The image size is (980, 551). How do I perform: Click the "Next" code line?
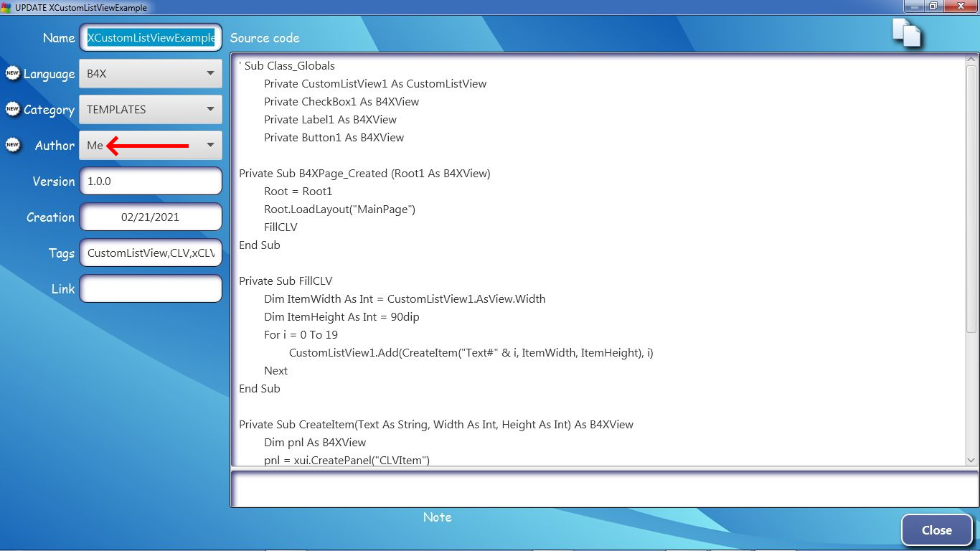point(275,371)
